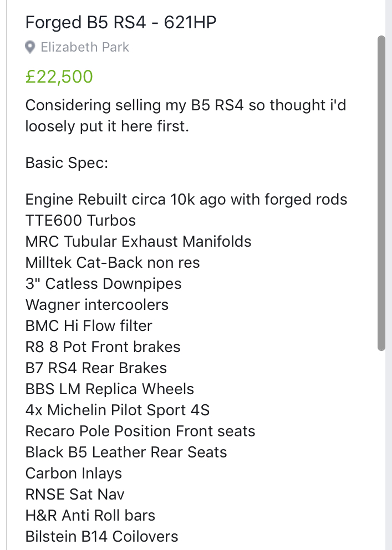392x550 pixels.
Task: Click the Recaro Pole Position Front seats line
Action: click(x=140, y=431)
